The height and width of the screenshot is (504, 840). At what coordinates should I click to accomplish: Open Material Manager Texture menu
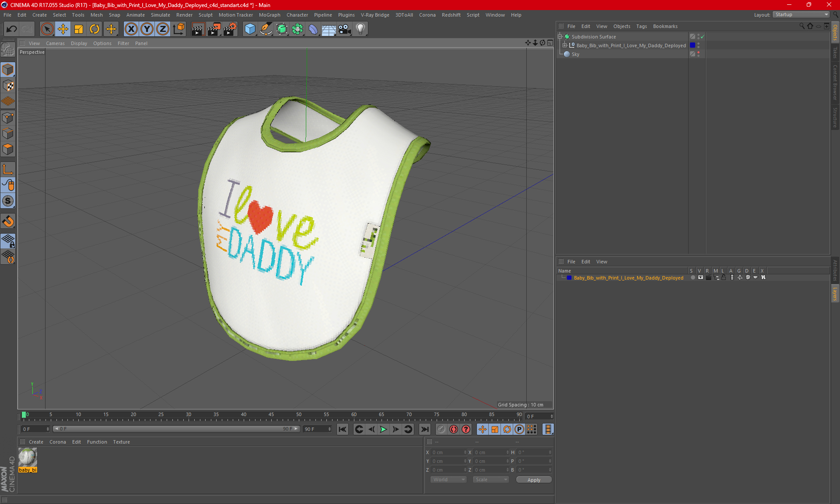pyautogui.click(x=121, y=442)
